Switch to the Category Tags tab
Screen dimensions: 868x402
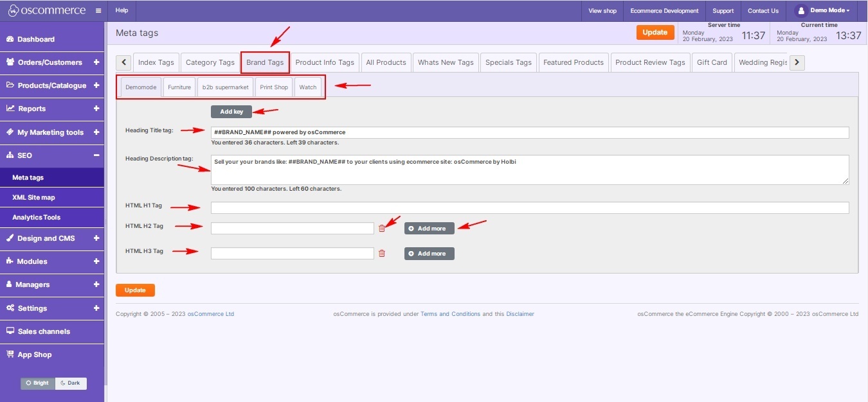pos(210,62)
